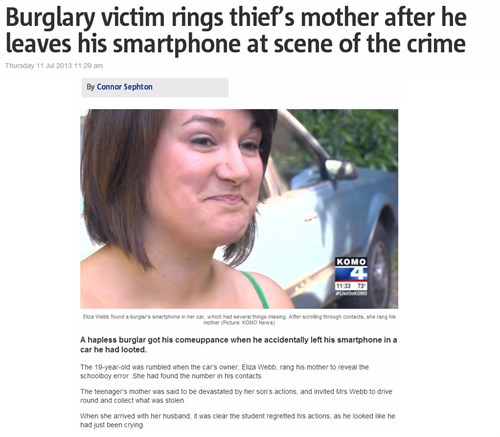Open author link Connor Sephton
Image resolution: width=500 pixels, height=437 pixels.
(x=124, y=87)
